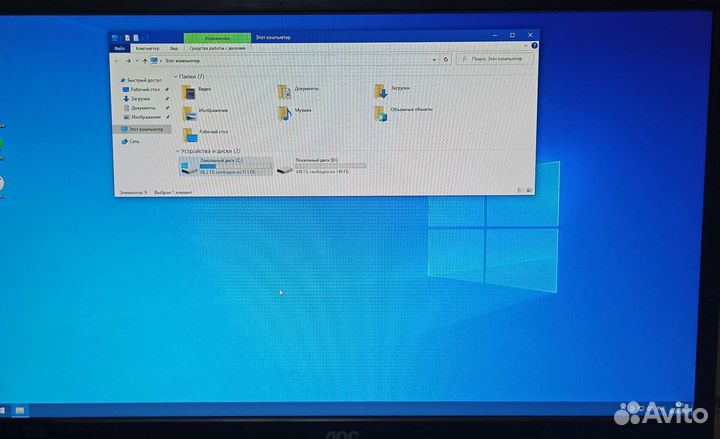Open the Windows Start button
This screenshot has height=439, width=720.
3,409
